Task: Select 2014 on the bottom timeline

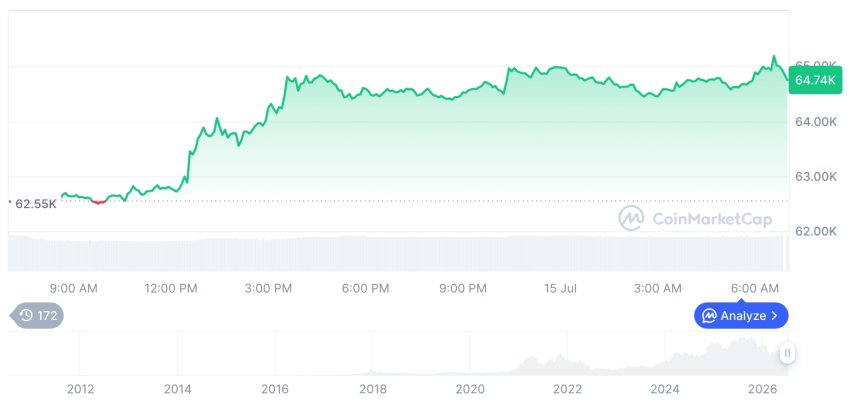Action: click(178, 389)
